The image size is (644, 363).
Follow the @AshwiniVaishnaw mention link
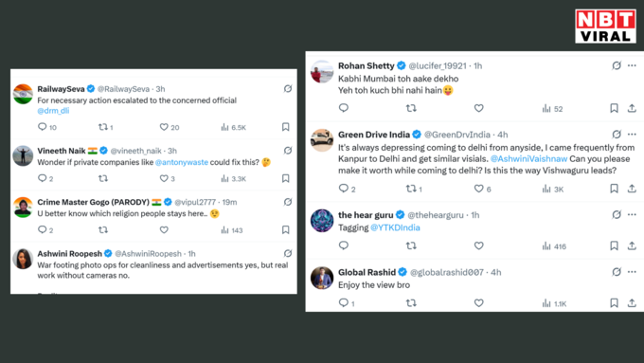pyautogui.click(x=528, y=158)
